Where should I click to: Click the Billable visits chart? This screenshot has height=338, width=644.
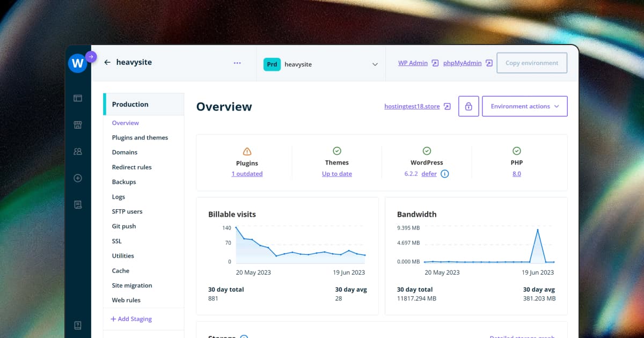[x=301, y=246]
